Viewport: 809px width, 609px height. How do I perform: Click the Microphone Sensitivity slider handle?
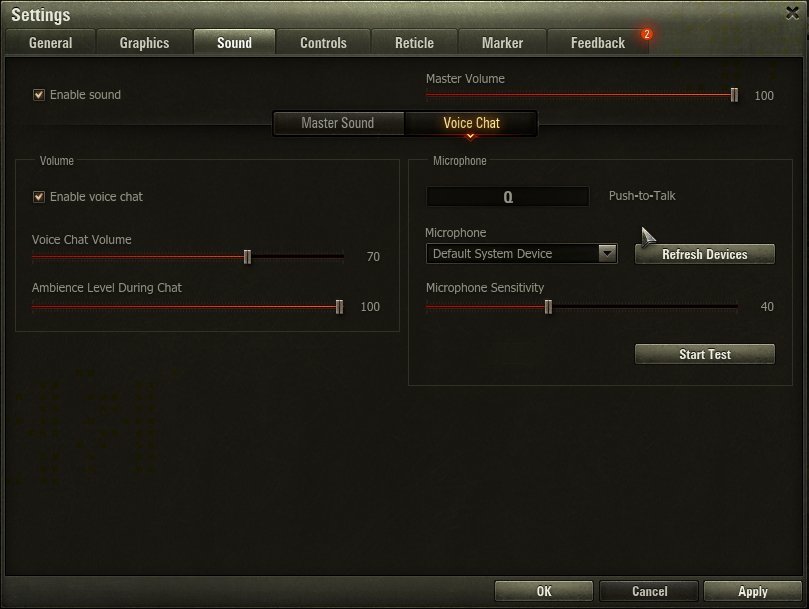tap(548, 307)
